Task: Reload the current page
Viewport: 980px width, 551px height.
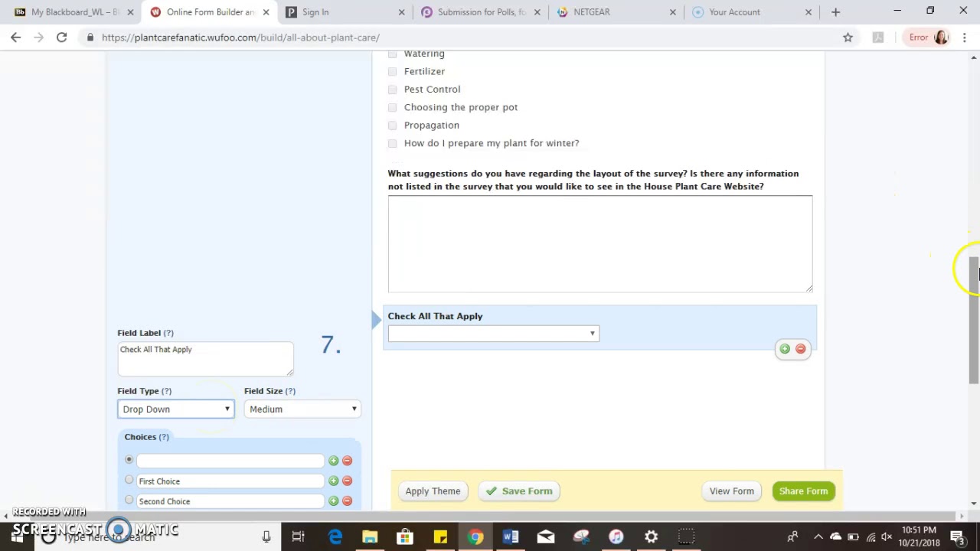Action: click(x=61, y=37)
